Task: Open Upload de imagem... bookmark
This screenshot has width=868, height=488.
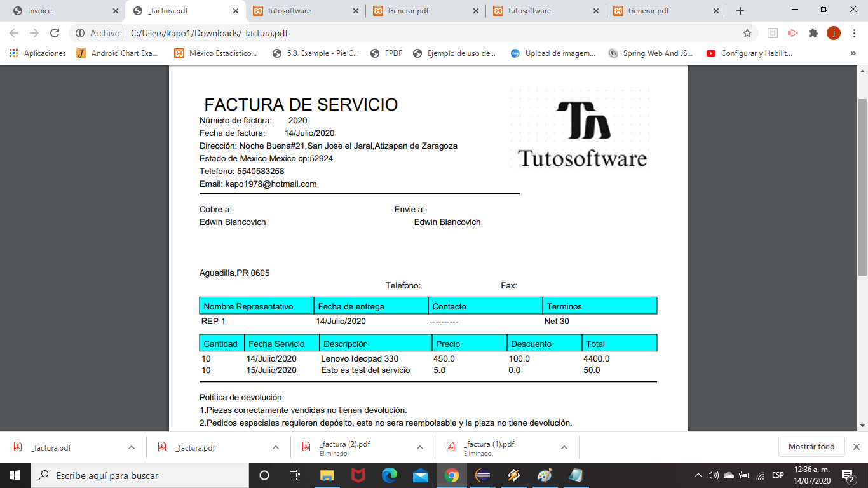Action: (553, 53)
